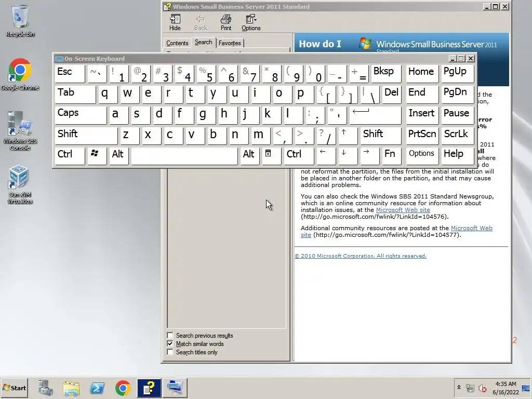Click the backslash key on the keyboard

tap(369, 95)
